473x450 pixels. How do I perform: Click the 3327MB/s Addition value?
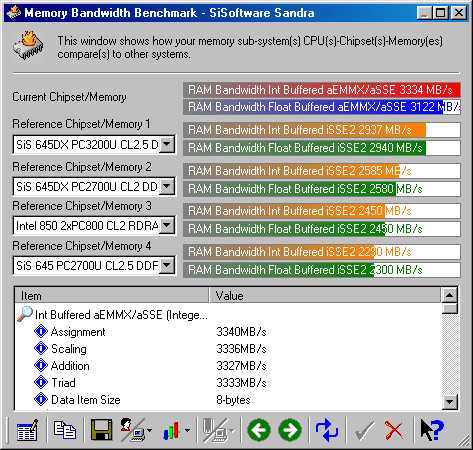241,366
